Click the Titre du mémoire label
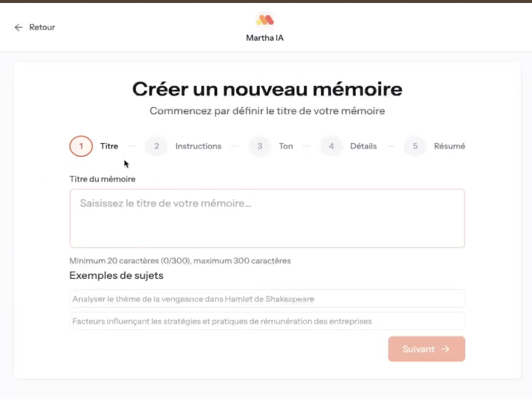The width and height of the screenshot is (532, 399). pos(102,179)
